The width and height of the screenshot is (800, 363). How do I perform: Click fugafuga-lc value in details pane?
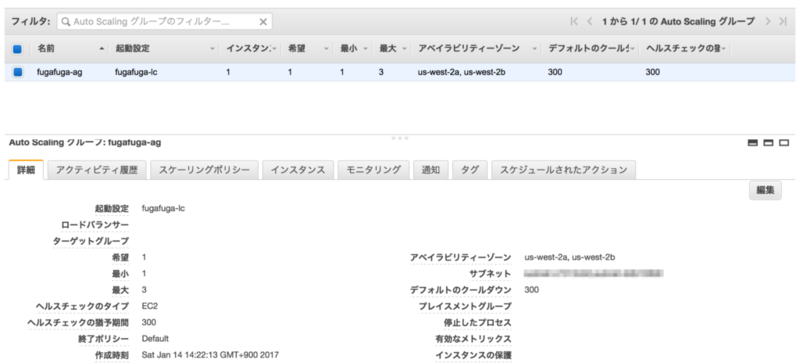(163, 208)
